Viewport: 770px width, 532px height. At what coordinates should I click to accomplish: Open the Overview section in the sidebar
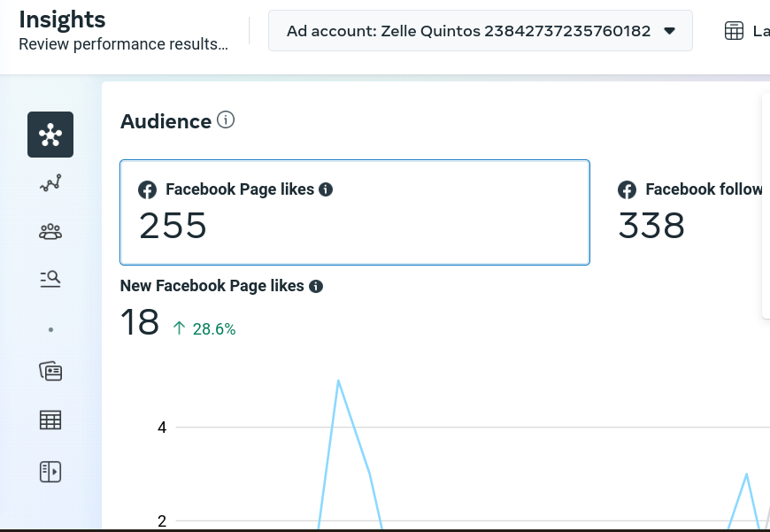(50, 135)
